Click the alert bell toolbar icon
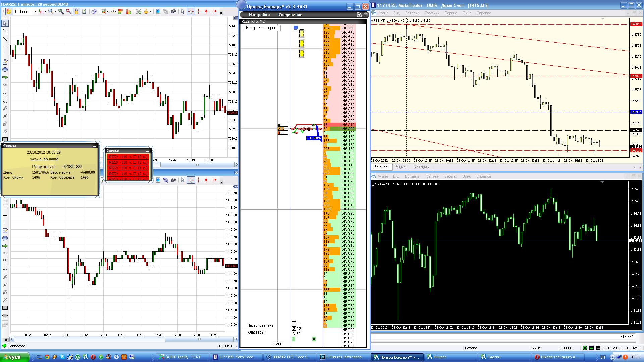 point(146,11)
